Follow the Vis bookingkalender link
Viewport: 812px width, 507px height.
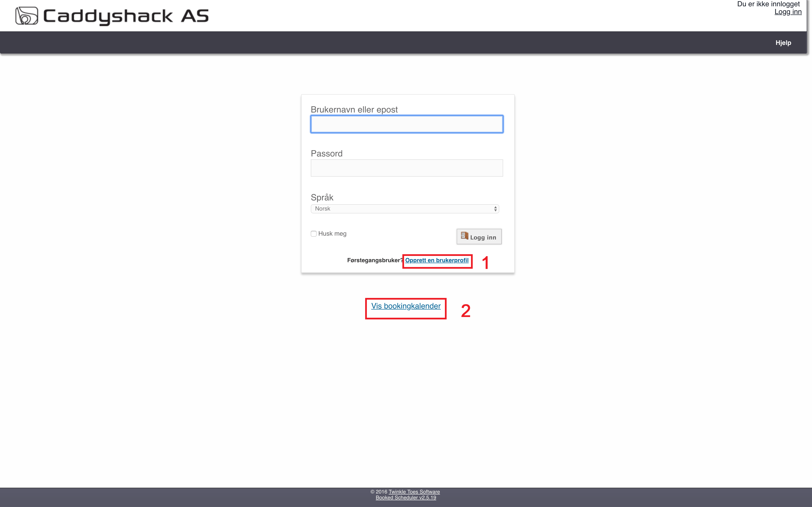tap(406, 306)
